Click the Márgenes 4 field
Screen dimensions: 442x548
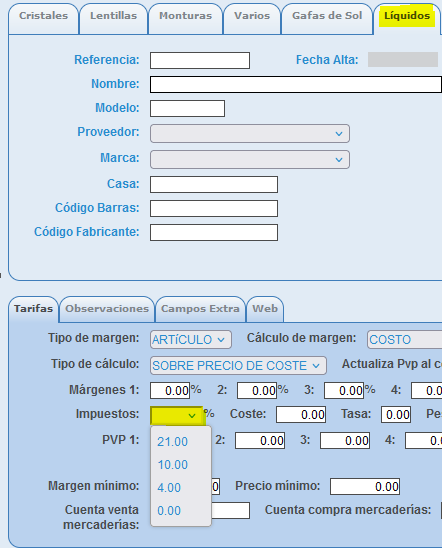[x=427, y=390]
